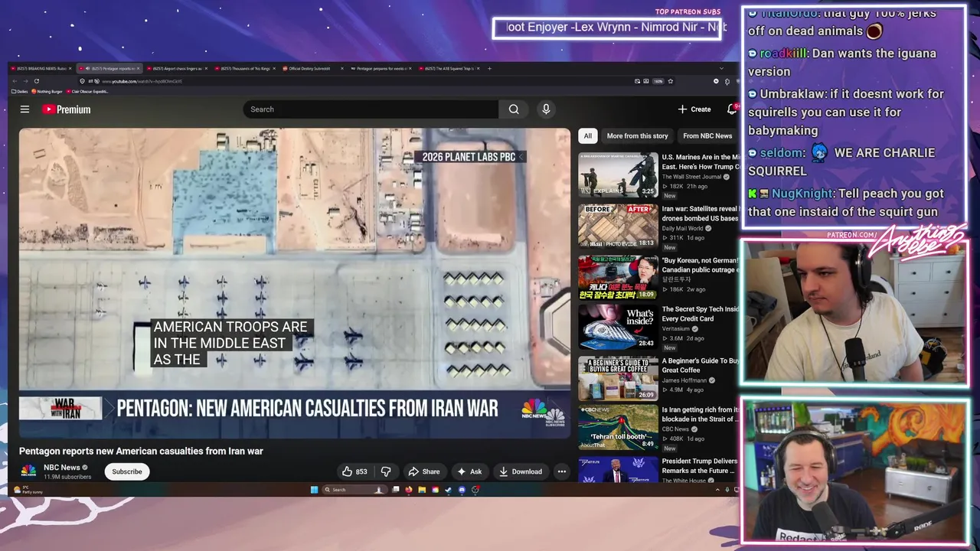Click the Download button

tap(520, 471)
